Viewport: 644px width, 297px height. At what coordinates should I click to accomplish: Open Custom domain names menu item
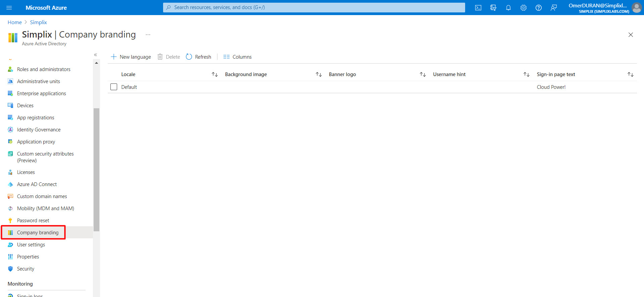[x=42, y=196]
